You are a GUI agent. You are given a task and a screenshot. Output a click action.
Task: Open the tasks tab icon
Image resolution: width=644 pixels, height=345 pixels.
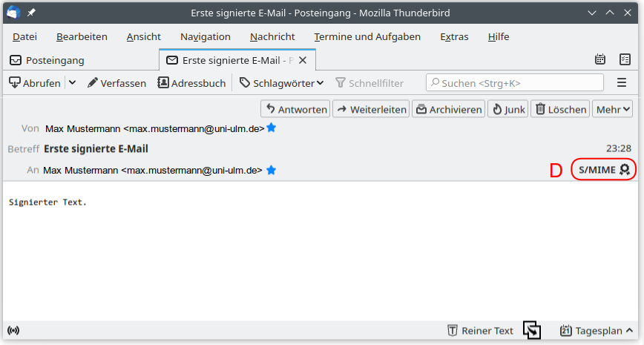click(x=625, y=59)
